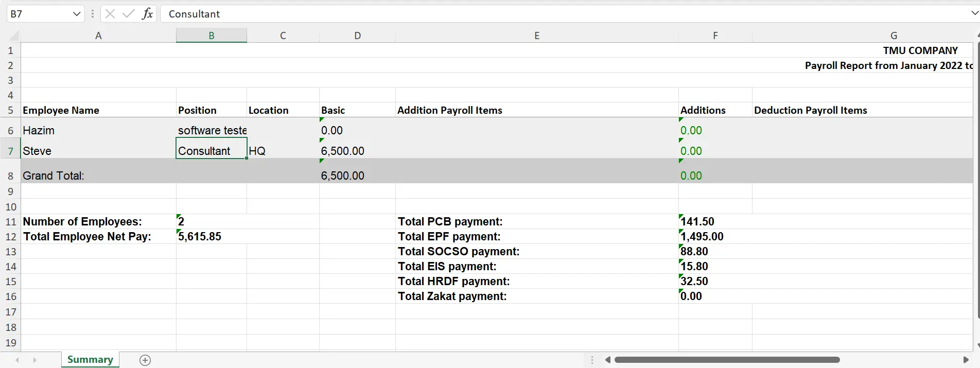Go to the previous sheet with the arrow
980x368 pixels.
coord(17,360)
